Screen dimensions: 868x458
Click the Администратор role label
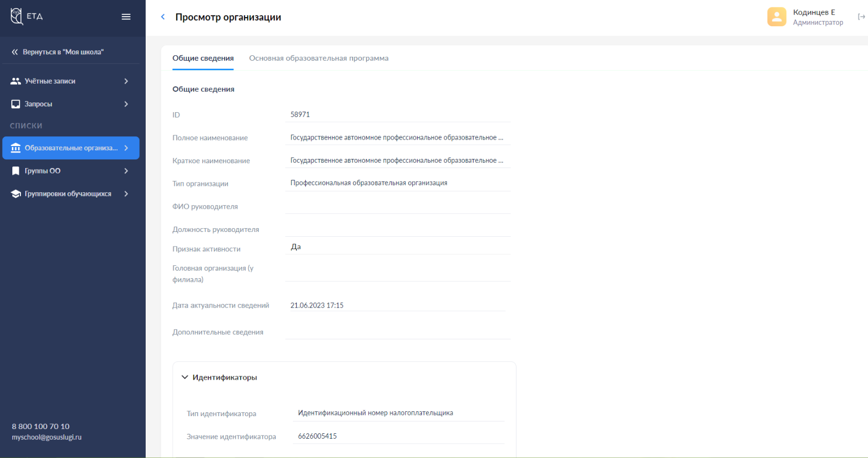[818, 23]
